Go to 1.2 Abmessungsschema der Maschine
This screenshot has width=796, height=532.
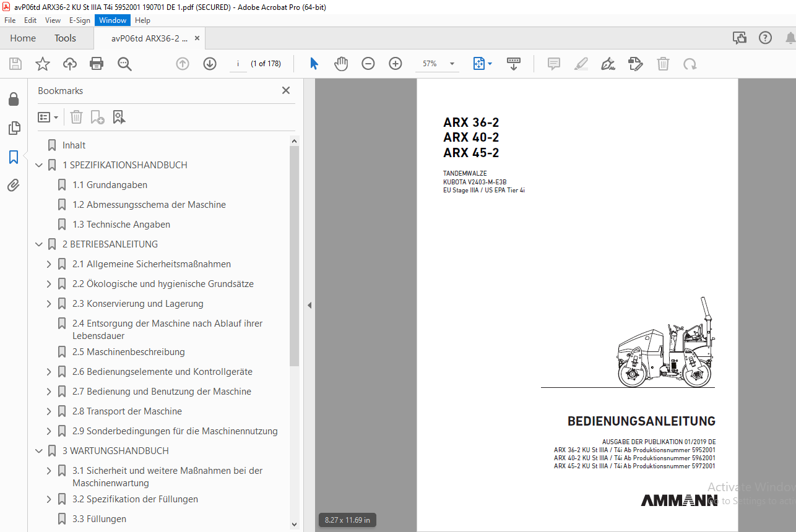coord(149,205)
